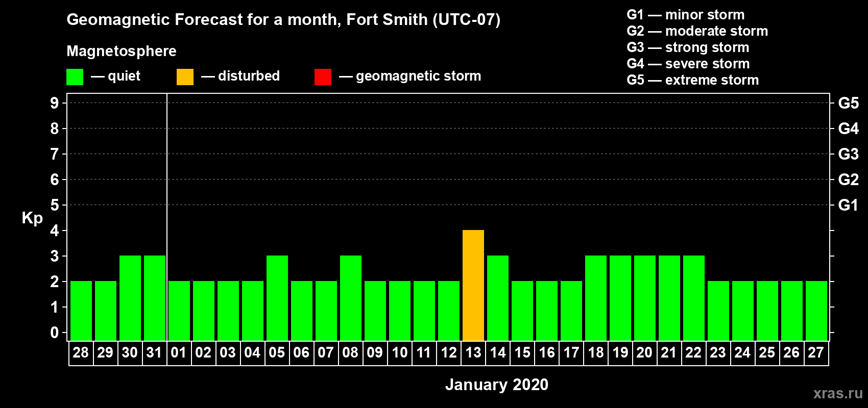Click the Kp value 5 axis label
868x408 pixels.
pos(55,205)
